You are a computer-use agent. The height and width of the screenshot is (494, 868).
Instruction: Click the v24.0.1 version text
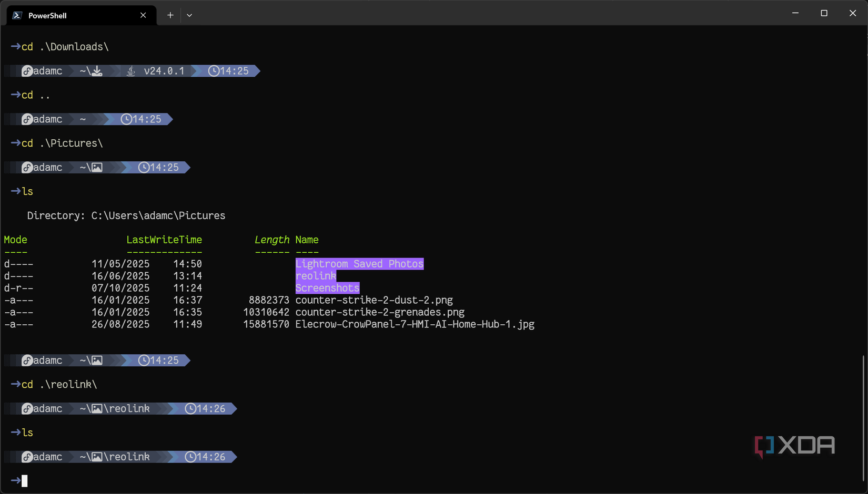tap(164, 71)
